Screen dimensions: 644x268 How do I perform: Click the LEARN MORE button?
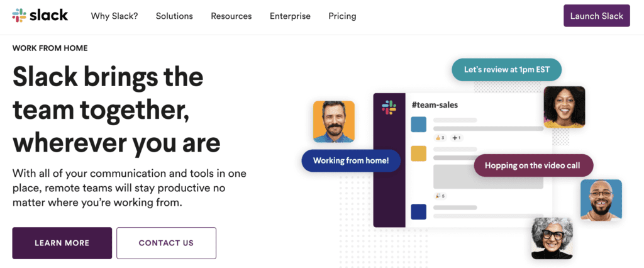[x=62, y=243]
